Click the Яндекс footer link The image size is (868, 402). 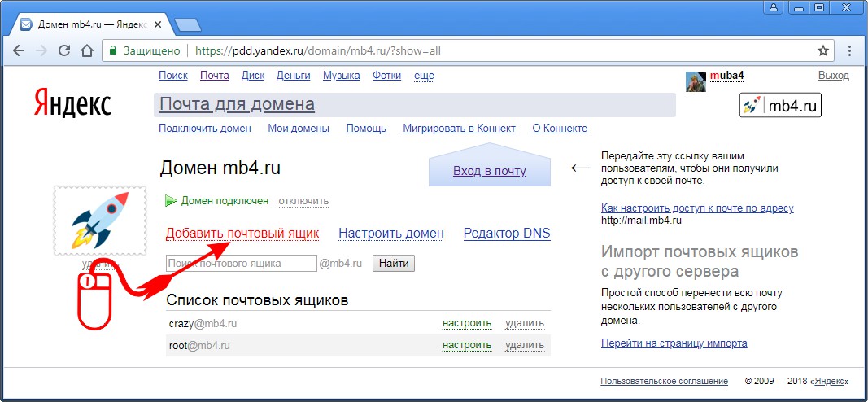(x=827, y=381)
